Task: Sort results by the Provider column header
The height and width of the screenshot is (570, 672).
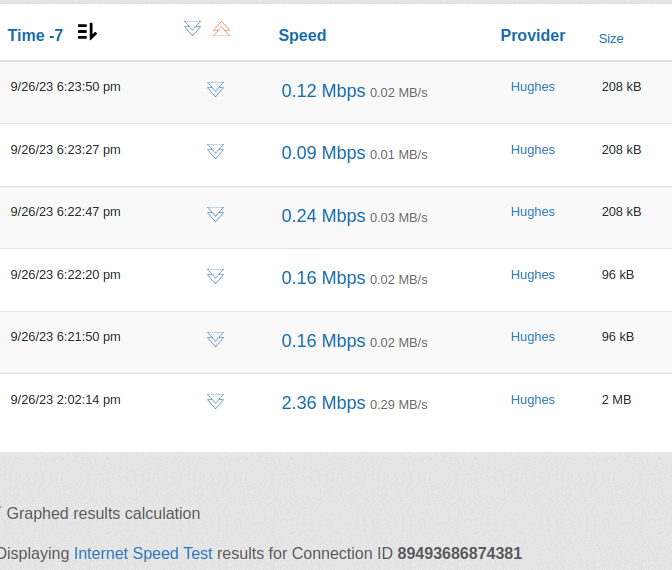Action: coord(532,35)
